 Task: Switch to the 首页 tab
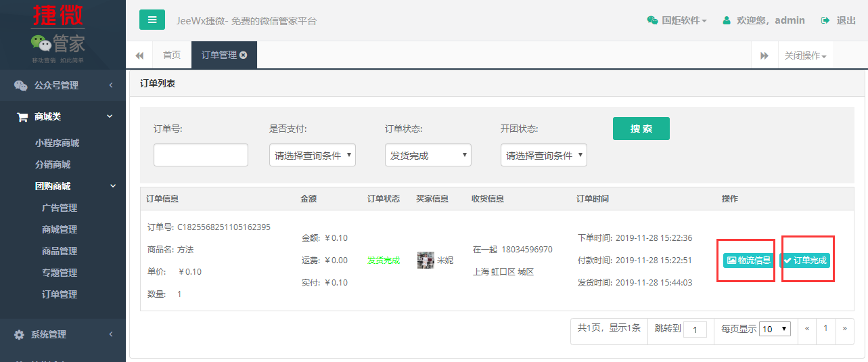click(x=172, y=55)
